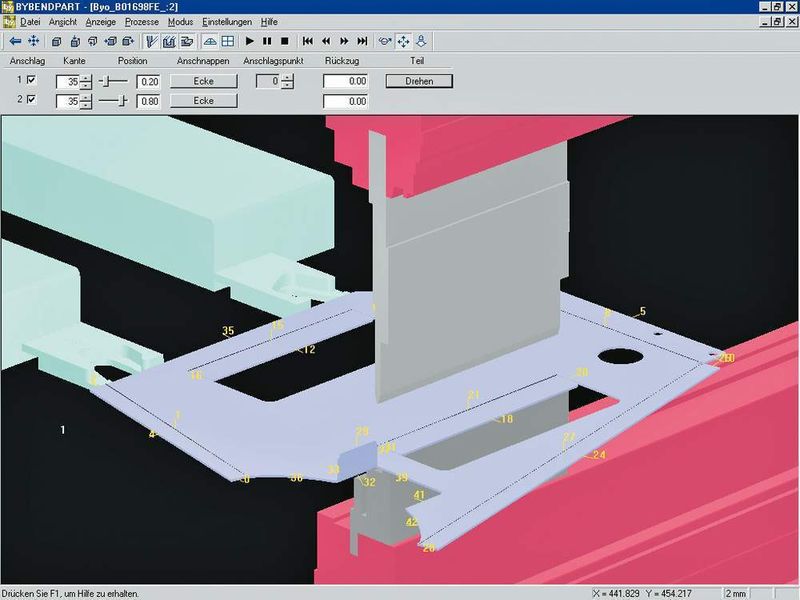Image resolution: width=800 pixels, height=600 pixels.
Task: Click the Ecke button for Anschlag 2
Action: (x=204, y=101)
